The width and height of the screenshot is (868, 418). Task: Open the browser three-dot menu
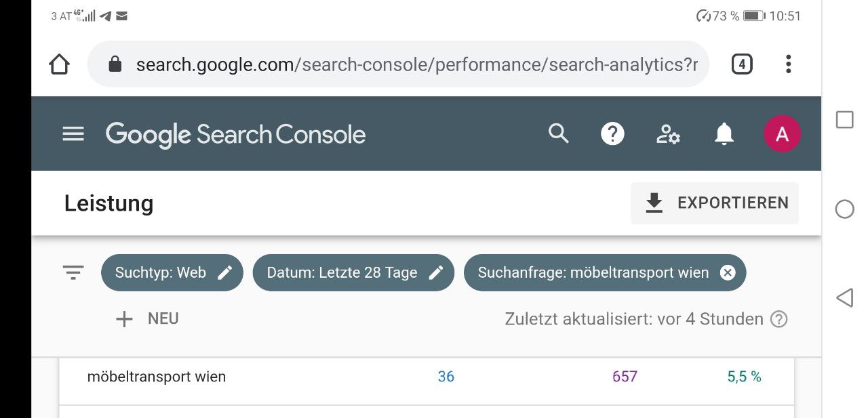point(788,64)
